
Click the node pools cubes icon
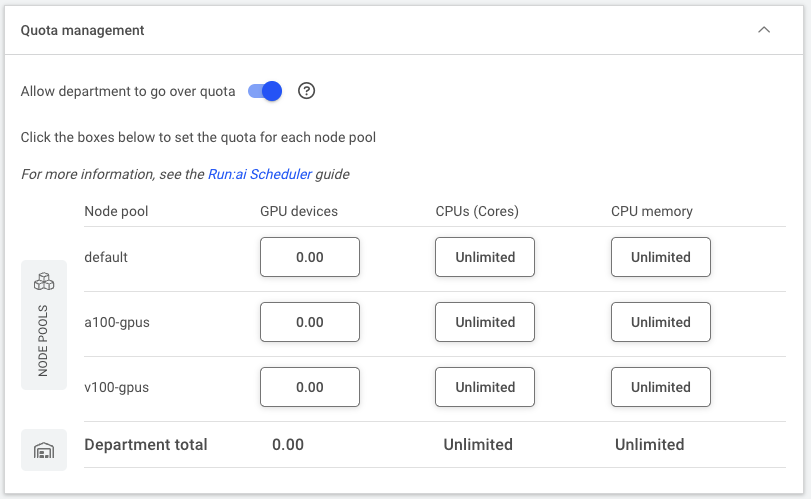pos(44,281)
